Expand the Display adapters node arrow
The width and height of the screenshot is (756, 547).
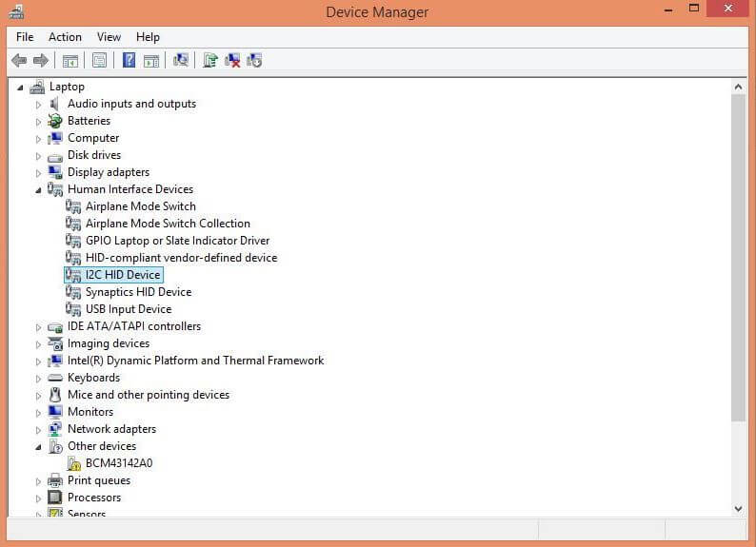click(x=39, y=173)
